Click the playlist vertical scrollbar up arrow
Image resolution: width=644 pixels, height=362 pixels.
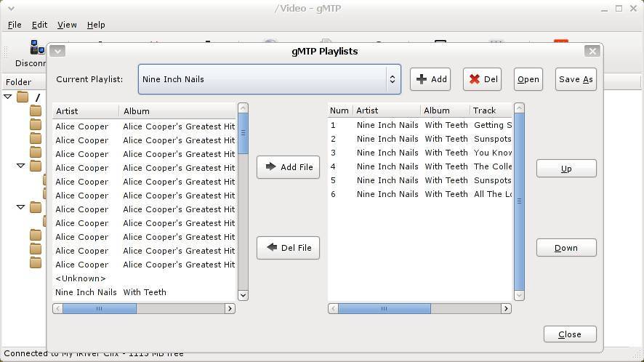(x=519, y=108)
